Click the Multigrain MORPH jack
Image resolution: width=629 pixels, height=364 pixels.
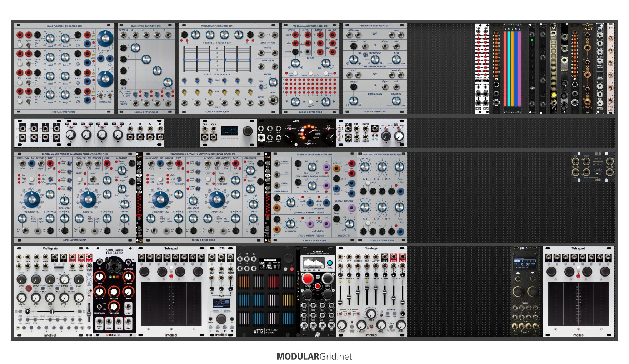73,266
